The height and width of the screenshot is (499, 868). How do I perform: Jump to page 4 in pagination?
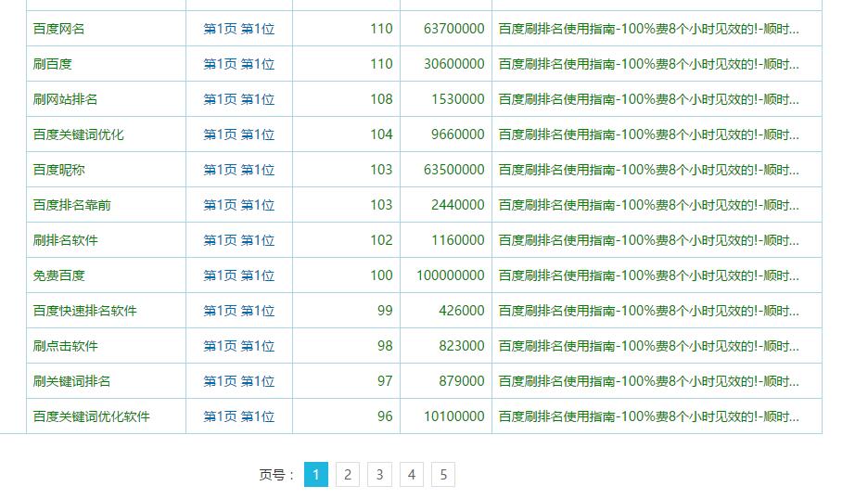click(x=411, y=475)
